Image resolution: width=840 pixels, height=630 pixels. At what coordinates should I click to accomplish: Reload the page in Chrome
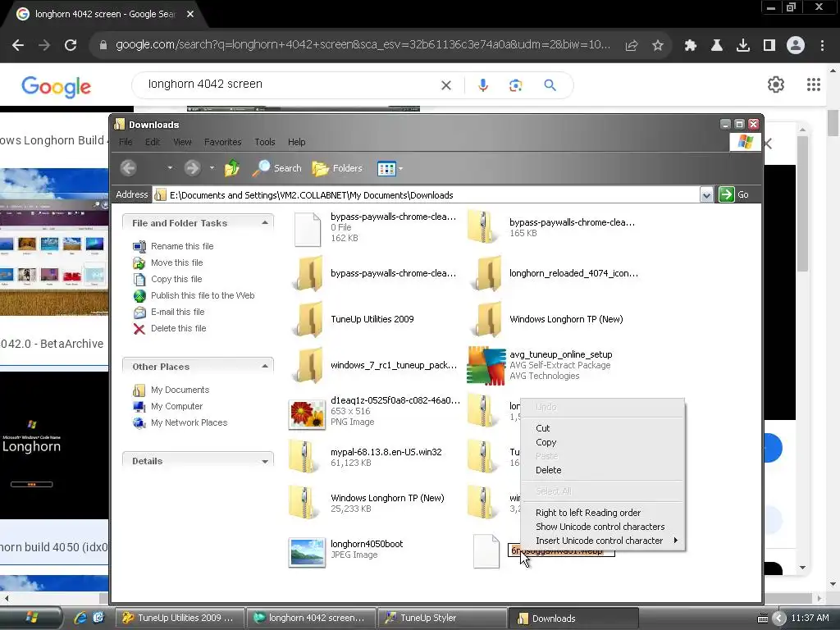[71, 45]
